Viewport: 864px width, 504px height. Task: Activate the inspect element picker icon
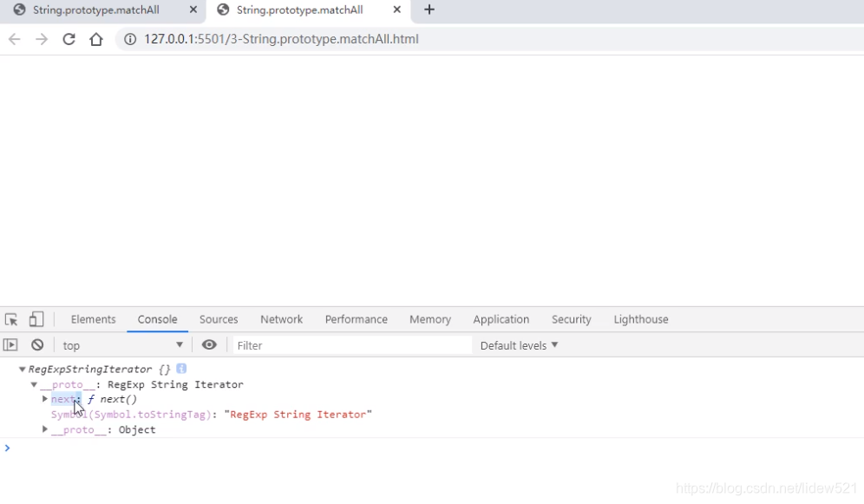[11, 319]
